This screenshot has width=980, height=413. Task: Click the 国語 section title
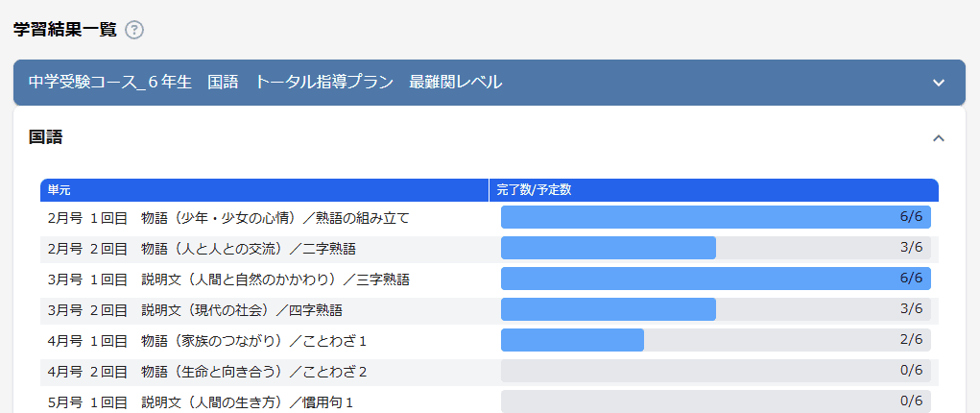click(46, 137)
